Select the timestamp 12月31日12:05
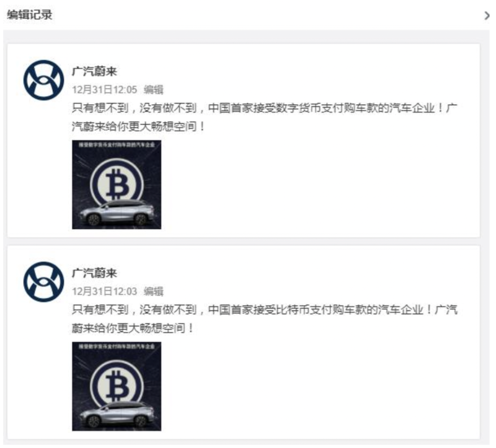This screenshot has height=448, width=496. tap(104, 90)
